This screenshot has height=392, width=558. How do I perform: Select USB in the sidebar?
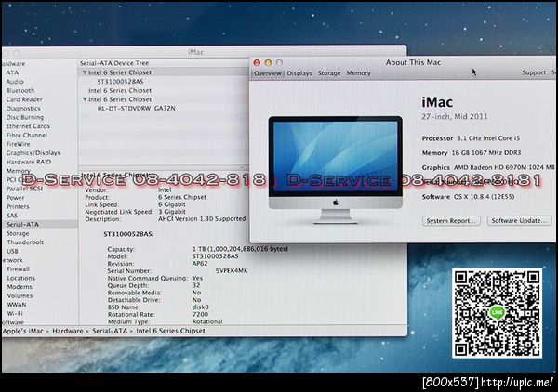(x=12, y=251)
